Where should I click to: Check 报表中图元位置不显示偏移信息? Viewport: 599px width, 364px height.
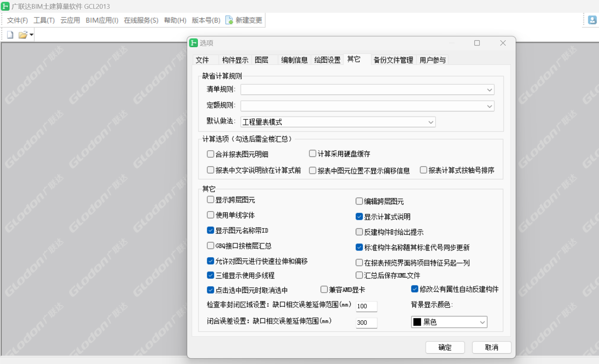coord(313,170)
